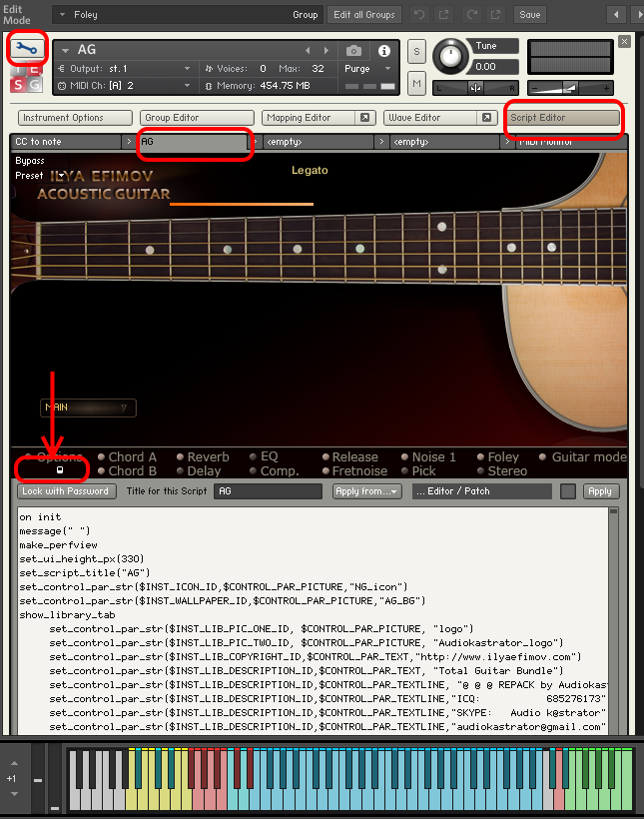Toggle the Noise 1 switch
This screenshot has width=644, height=819.
coord(404,456)
